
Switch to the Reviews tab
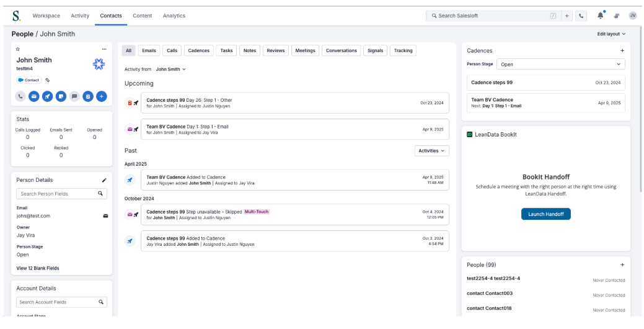(276, 50)
